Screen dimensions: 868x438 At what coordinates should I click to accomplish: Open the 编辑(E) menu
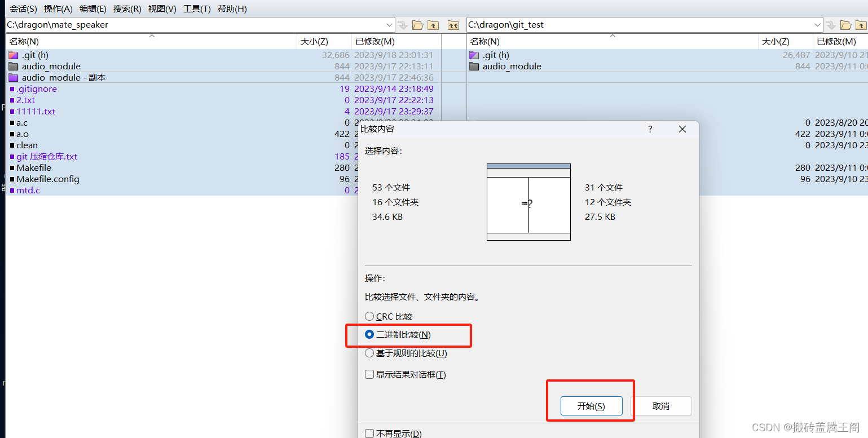click(x=93, y=8)
